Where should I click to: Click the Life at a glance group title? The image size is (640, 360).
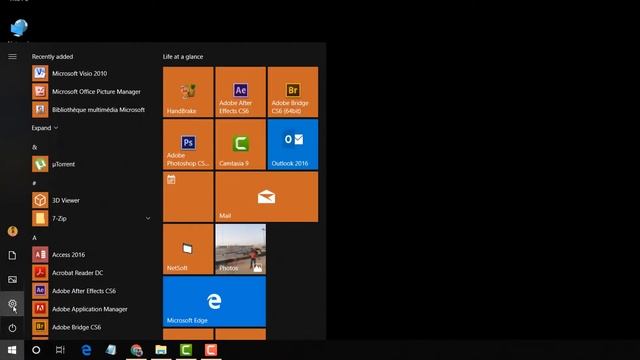[183, 57]
